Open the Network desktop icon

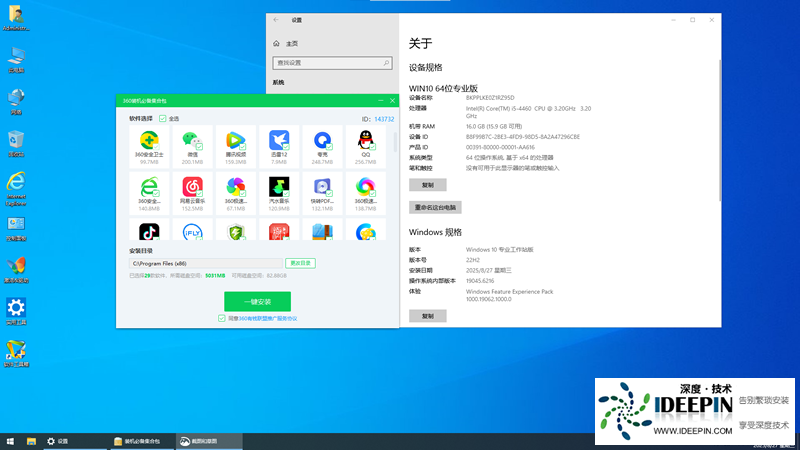(16, 102)
